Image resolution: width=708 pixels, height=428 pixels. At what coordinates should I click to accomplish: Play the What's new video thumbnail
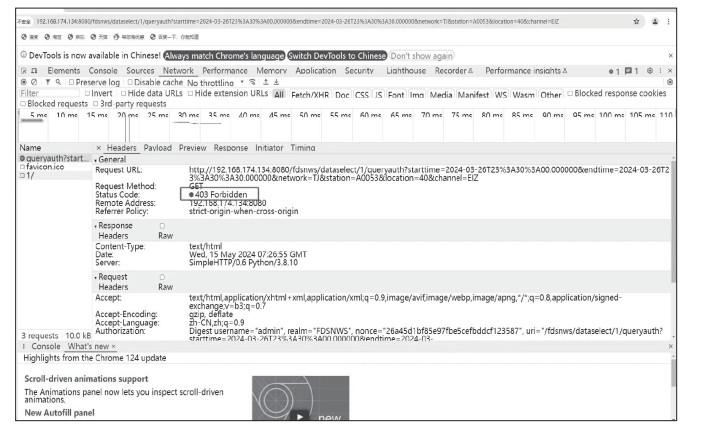(x=298, y=413)
